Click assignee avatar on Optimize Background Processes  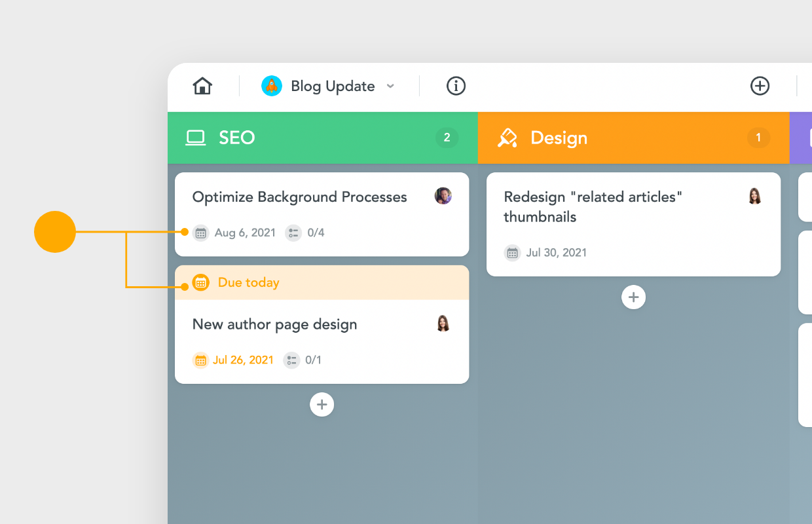[x=443, y=195]
